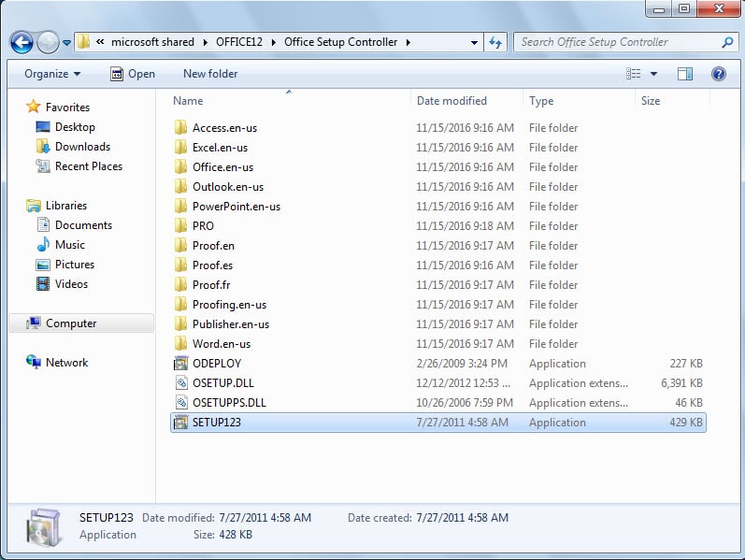
Task: Open the Help question mark icon
Action: (718, 74)
